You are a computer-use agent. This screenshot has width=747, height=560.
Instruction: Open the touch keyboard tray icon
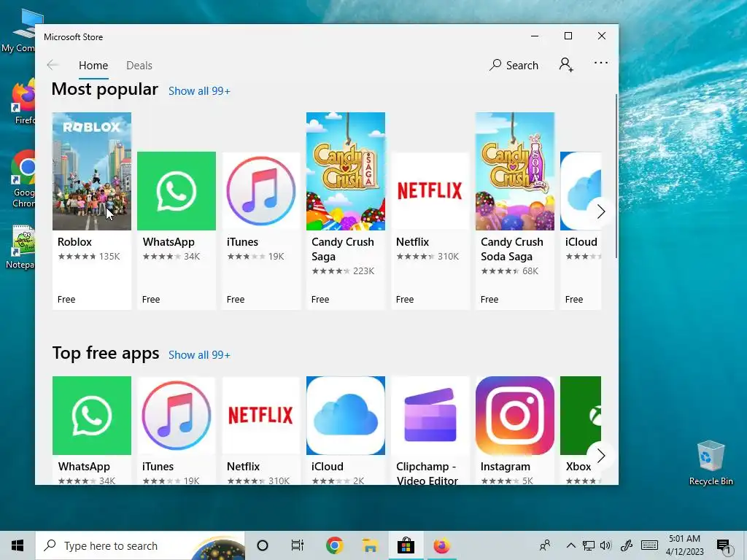coord(649,545)
